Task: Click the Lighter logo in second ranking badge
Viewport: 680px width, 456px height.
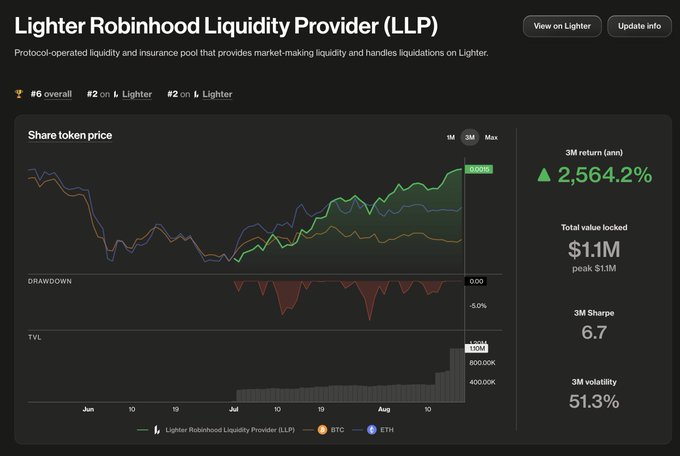Action: [x=196, y=94]
